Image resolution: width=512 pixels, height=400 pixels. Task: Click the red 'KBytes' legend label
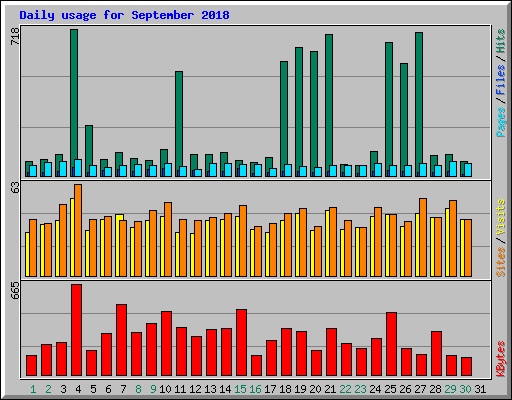pos(500,359)
